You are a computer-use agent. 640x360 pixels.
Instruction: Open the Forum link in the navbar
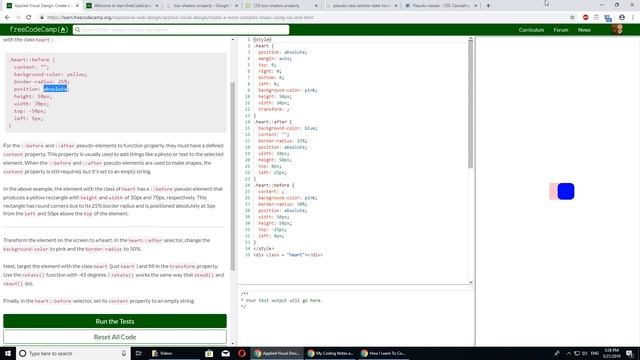pyautogui.click(x=561, y=30)
